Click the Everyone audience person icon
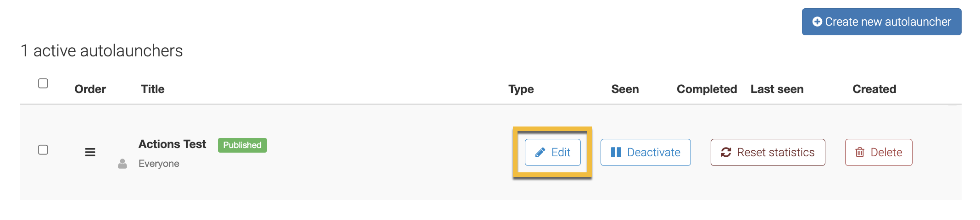Screen dimensions: 980x220 click(122, 164)
